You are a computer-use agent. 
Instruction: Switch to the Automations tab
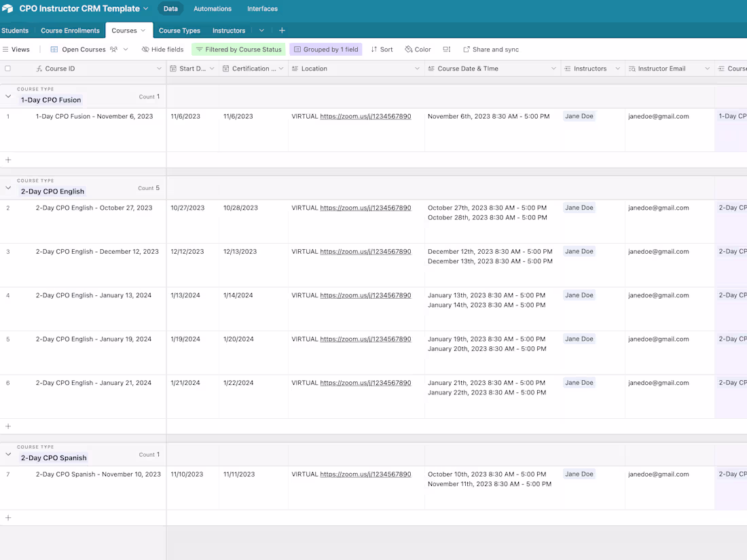[213, 9]
